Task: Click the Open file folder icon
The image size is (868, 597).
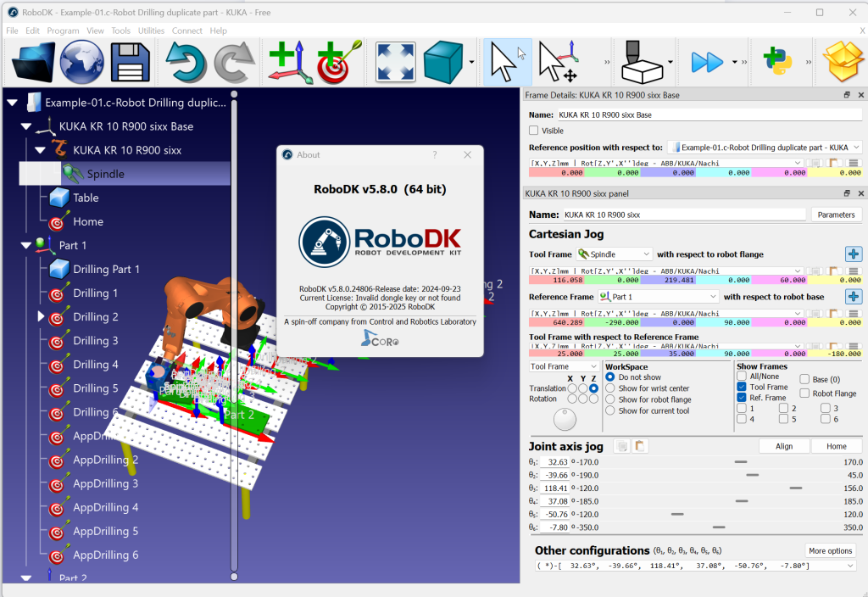Action: [x=33, y=62]
